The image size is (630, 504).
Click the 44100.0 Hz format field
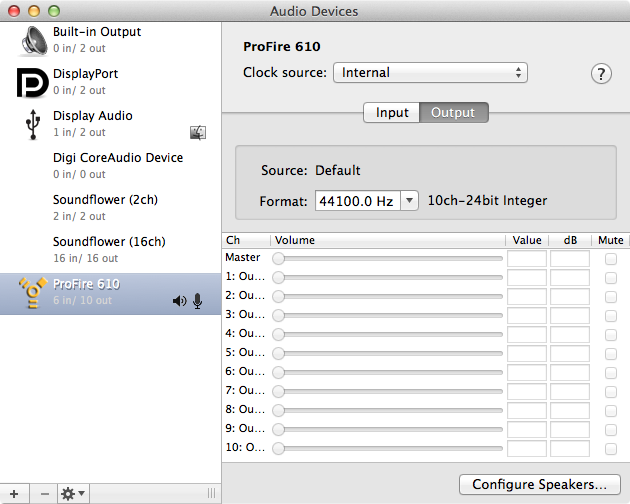[357, 201]
